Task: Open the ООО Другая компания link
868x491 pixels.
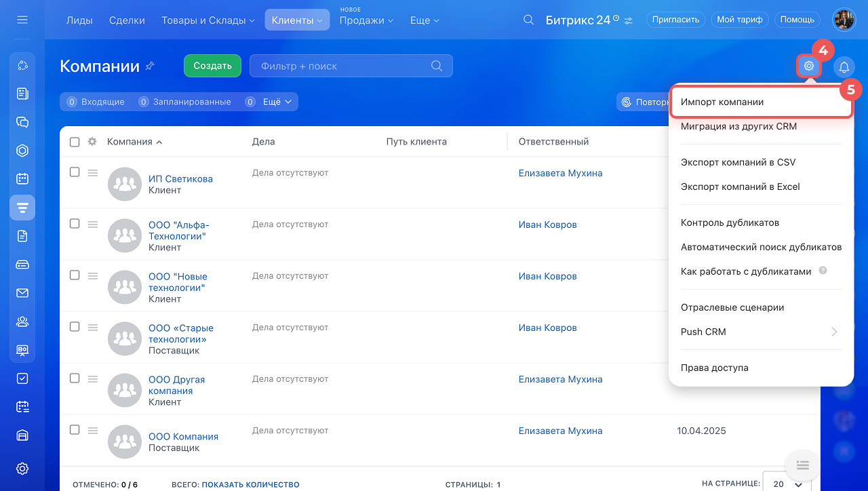Action: tap(176, 385)
